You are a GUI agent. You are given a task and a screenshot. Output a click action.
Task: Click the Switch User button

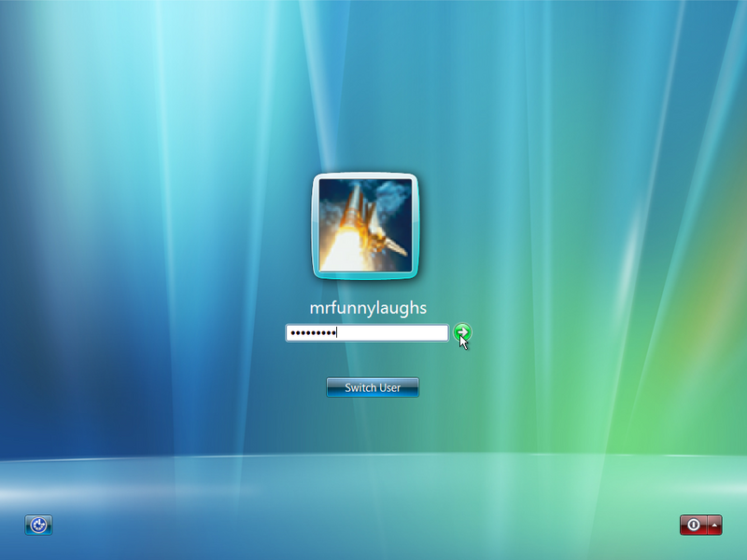pos(373,387)
